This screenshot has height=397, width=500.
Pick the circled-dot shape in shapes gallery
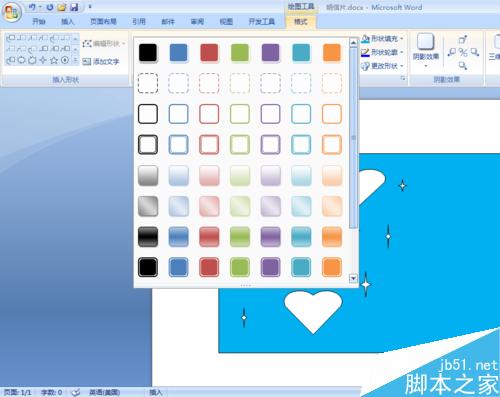tap(65, 60)
